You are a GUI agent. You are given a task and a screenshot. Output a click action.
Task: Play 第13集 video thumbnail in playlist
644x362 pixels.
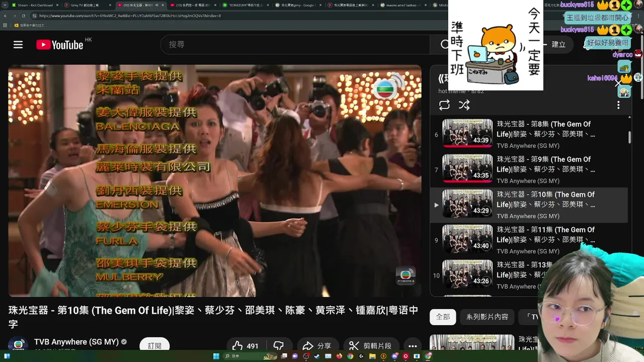pyautogui.click(x=467, y=274)
